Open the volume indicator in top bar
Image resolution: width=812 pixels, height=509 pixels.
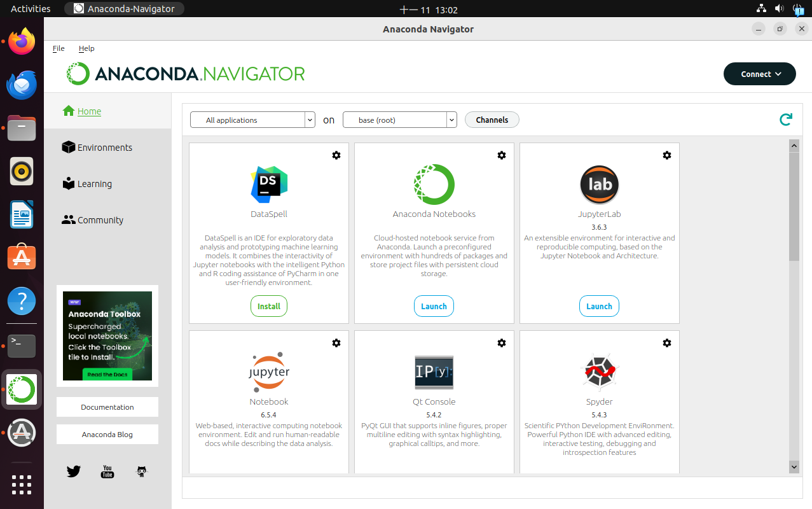click(x=780, y=9)
